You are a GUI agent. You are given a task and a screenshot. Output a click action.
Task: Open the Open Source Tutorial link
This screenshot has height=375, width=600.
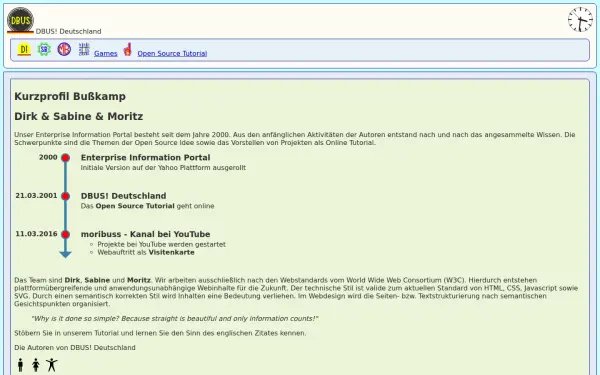pyautogui.click(x=172, y=54)
